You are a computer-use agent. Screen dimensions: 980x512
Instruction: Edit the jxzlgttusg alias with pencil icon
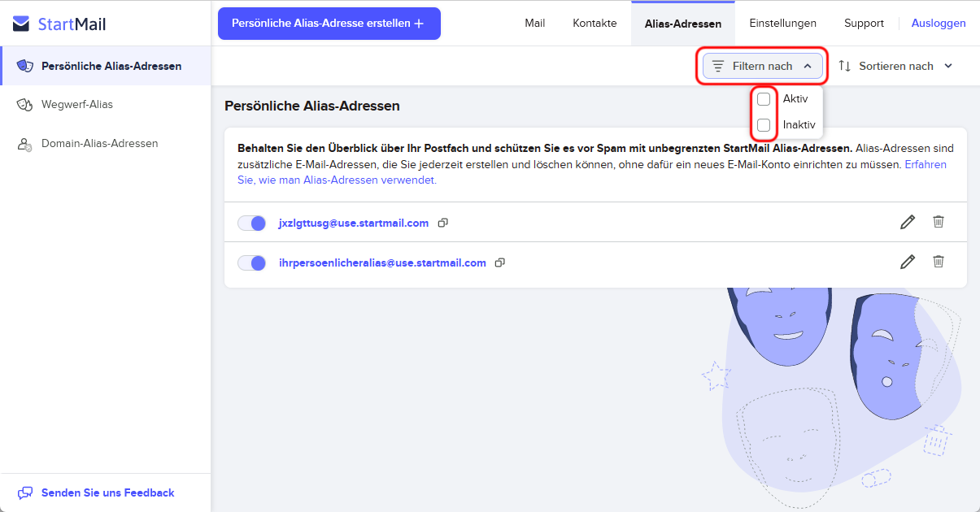908,222
